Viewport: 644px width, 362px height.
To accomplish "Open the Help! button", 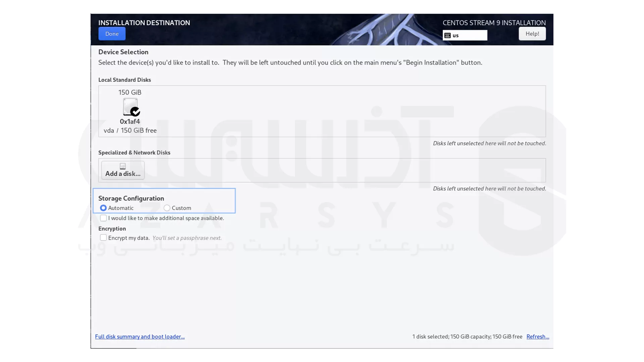I will click(532, 34).
